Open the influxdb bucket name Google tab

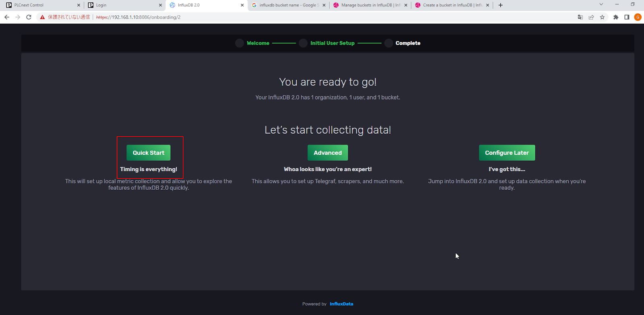[x=288, y=5]
